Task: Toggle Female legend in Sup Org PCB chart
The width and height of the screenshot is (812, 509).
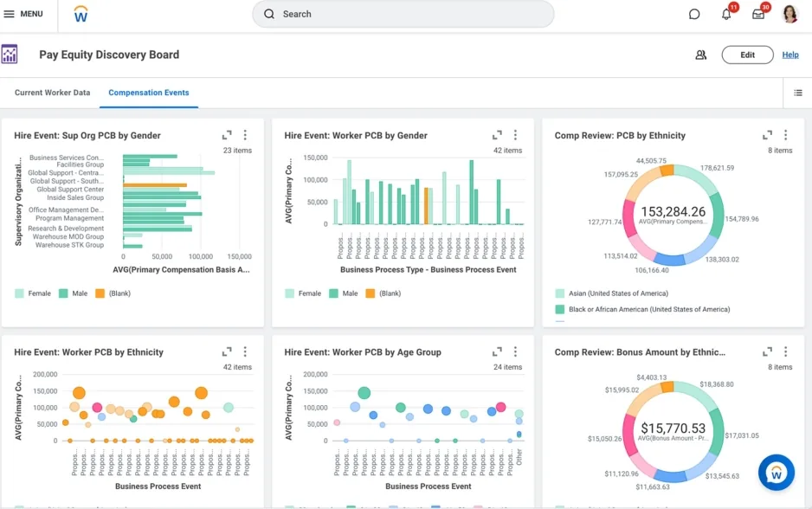Action: point(33,293)
